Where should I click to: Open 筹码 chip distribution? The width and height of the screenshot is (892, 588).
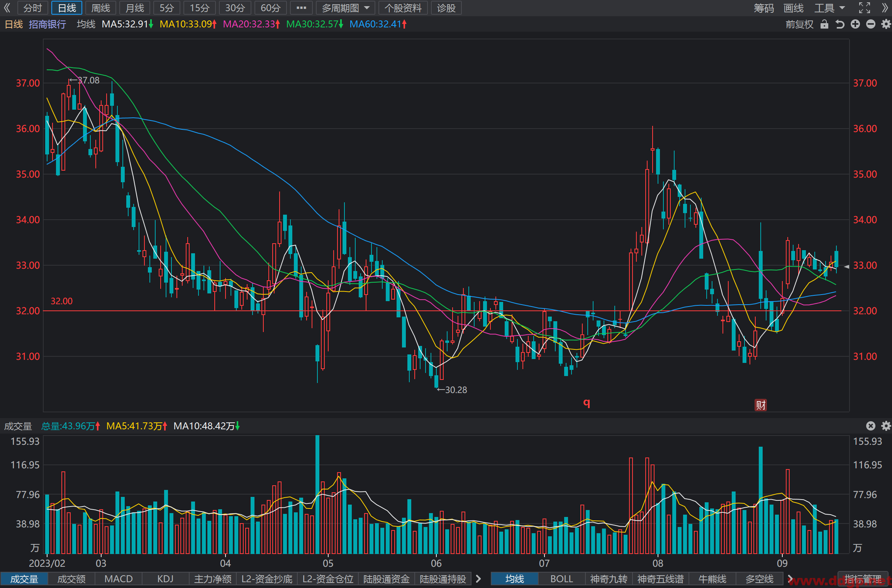[x=764, y=8]
